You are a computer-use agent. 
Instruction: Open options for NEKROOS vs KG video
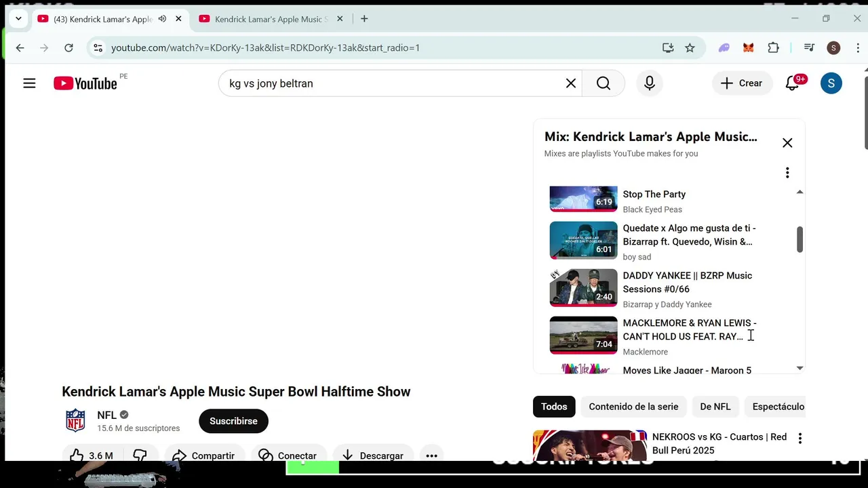(x=800, y=439)
